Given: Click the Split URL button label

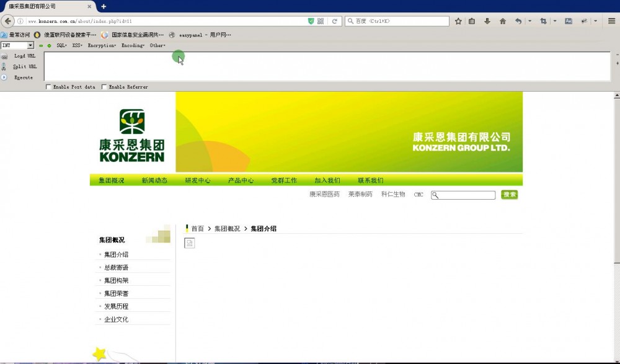Looking at the screenshot, I should (x=25, y=66).
